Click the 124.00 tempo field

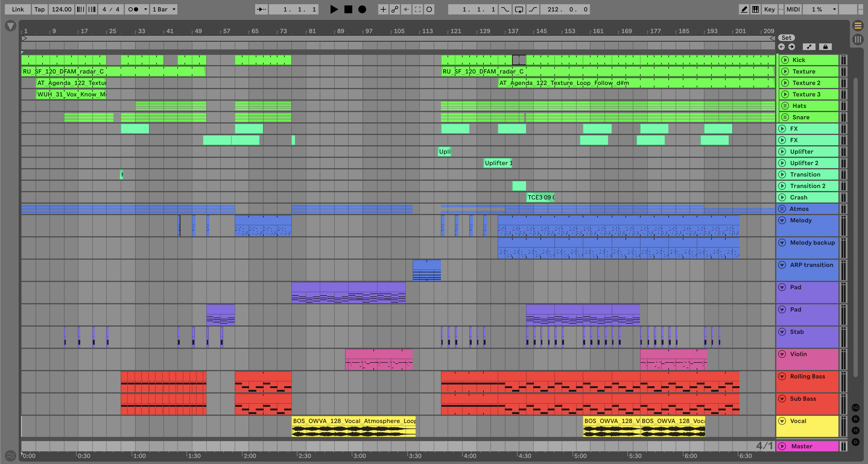(x=61, y=9)
